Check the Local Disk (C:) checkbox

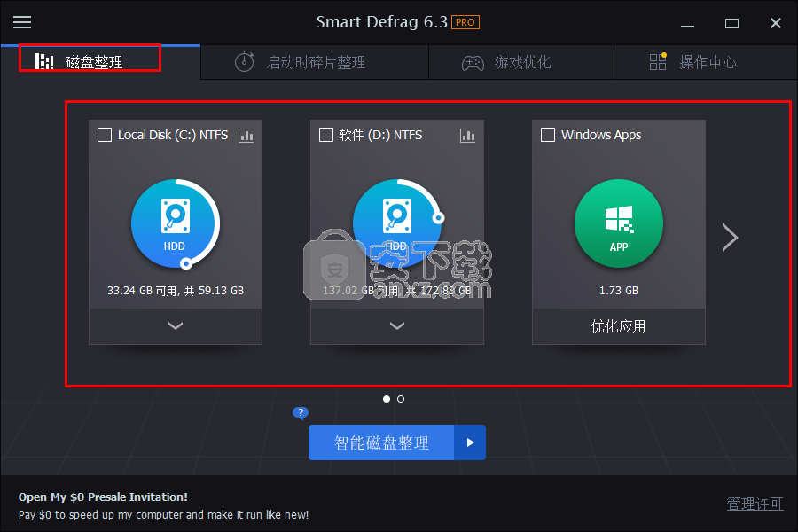(105, 135)
